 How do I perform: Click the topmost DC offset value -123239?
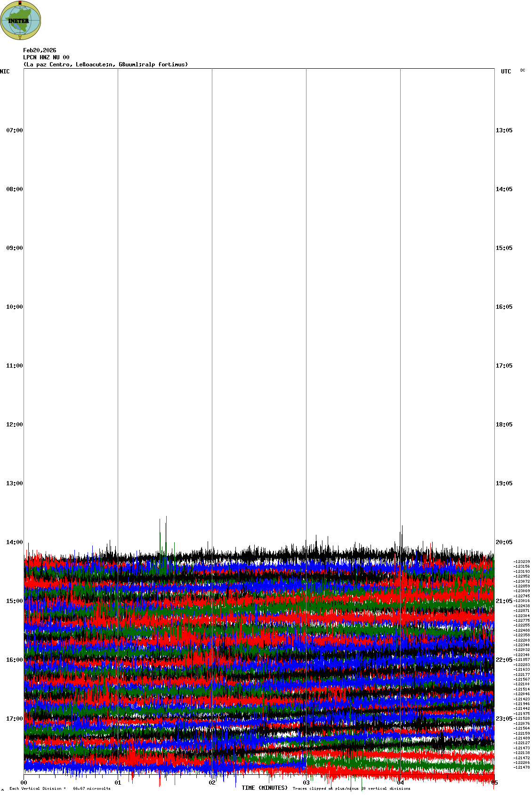[521, 562]
